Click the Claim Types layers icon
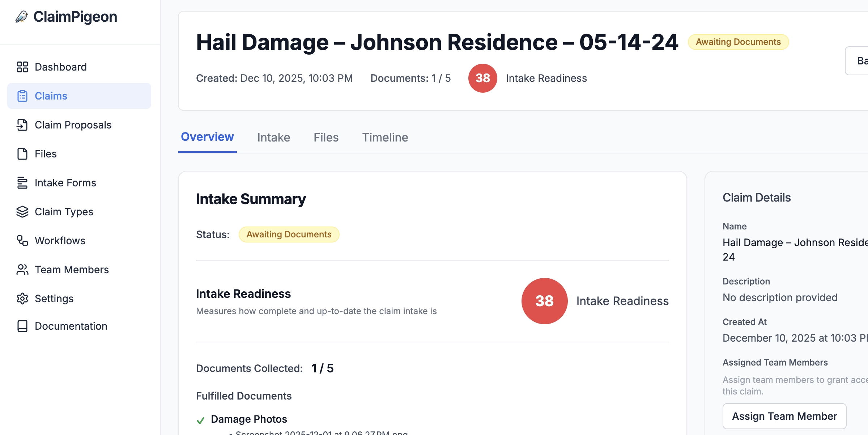 [x=22, y=212]
